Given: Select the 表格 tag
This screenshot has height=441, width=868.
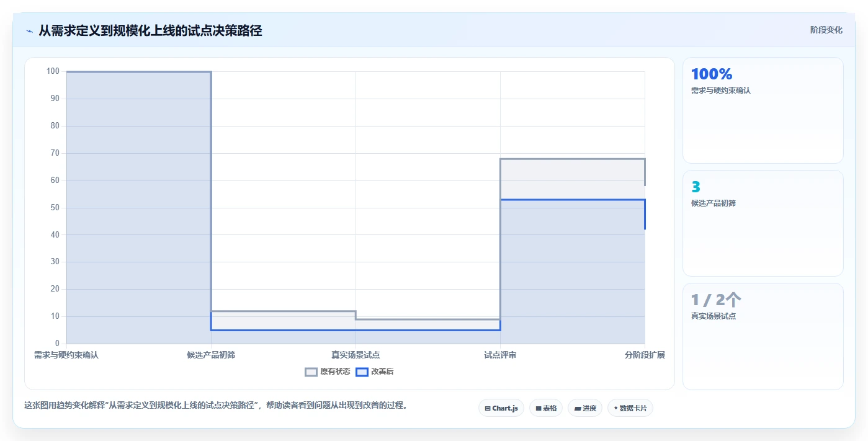Looking at the screenshot, I should [546, 408].
